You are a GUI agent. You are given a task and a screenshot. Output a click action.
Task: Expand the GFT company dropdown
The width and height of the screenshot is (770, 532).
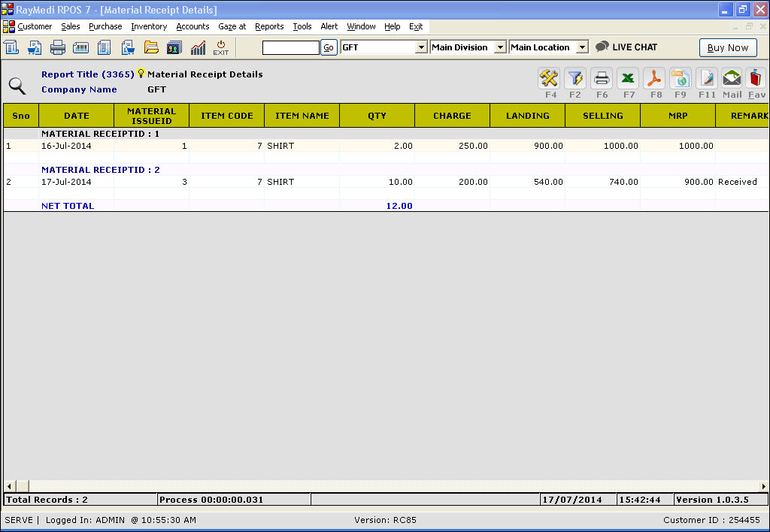click(421, 47)
